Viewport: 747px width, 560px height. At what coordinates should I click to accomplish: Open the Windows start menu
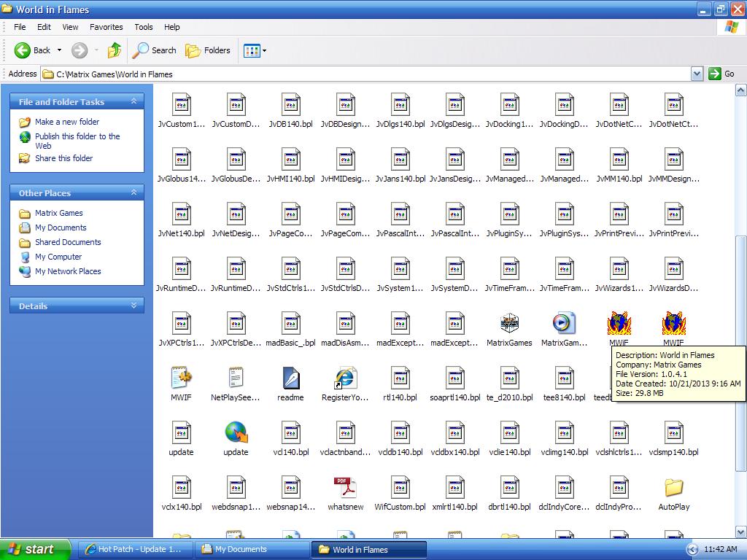coord(35,549)
